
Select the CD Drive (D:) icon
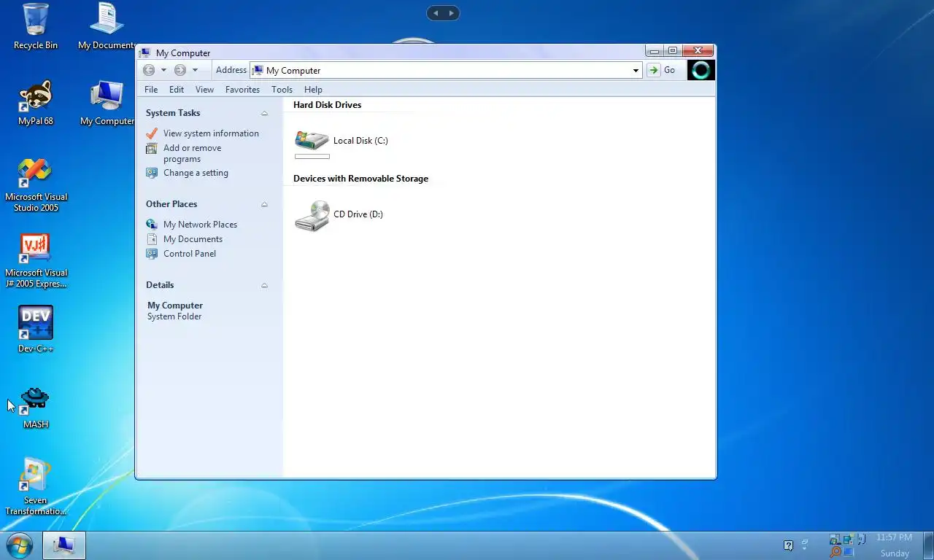coord(312,216)
